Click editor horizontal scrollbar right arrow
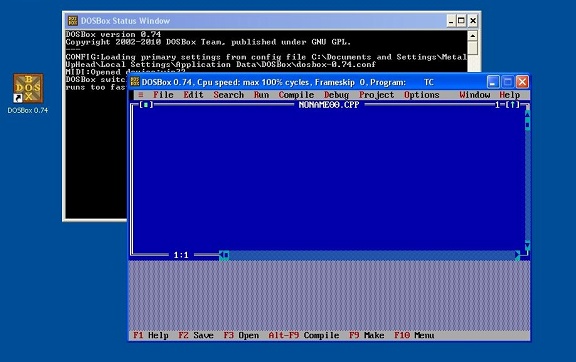The width and height of the screenshot is (576, 362). (x=517, y=255)
